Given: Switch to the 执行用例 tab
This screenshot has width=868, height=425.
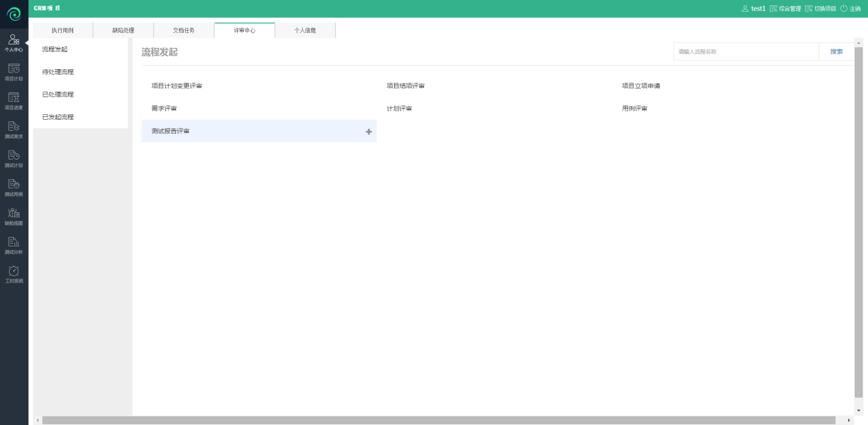Looking at the screenshot, I should (x=62, y=30).
